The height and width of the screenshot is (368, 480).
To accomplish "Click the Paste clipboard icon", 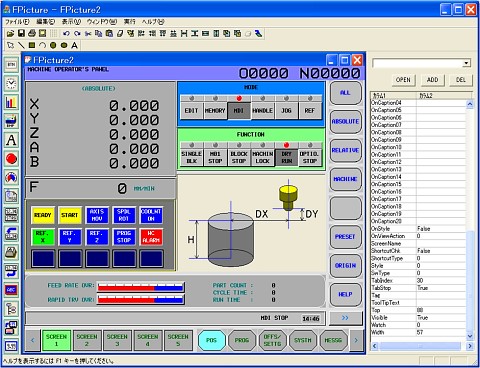I will click(109, 33).
